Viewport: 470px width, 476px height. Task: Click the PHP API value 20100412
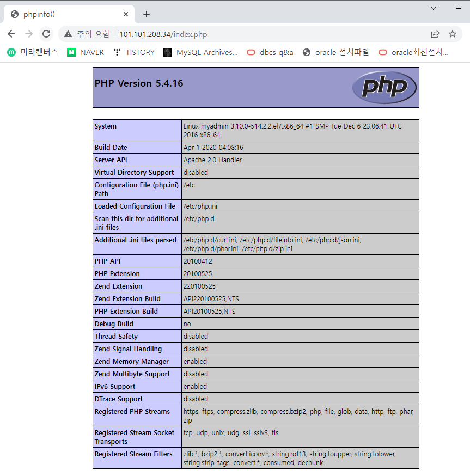[198, 261]
